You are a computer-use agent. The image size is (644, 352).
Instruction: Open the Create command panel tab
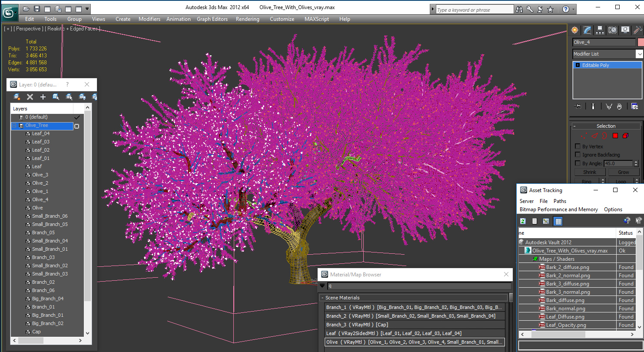click(575, 30)
